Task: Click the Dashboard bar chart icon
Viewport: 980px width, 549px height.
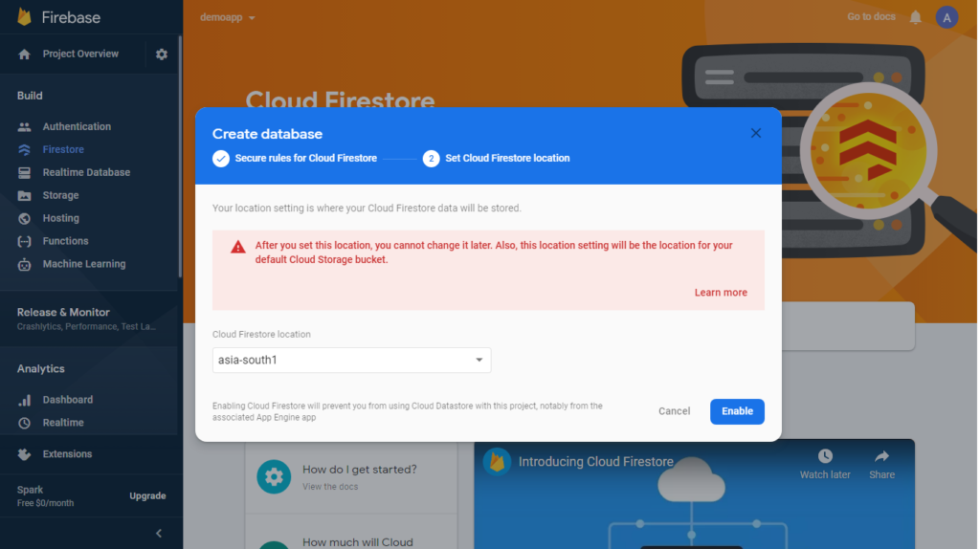Action: click(24, 400)
